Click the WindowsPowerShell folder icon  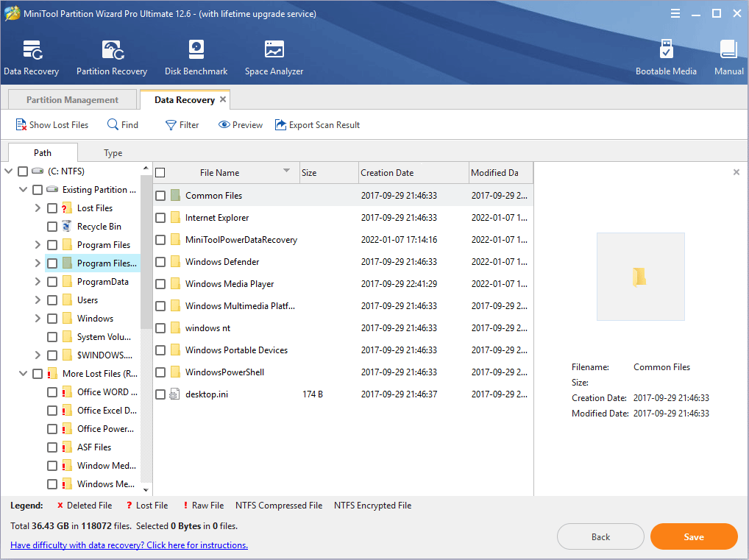(x=175, y=372)
